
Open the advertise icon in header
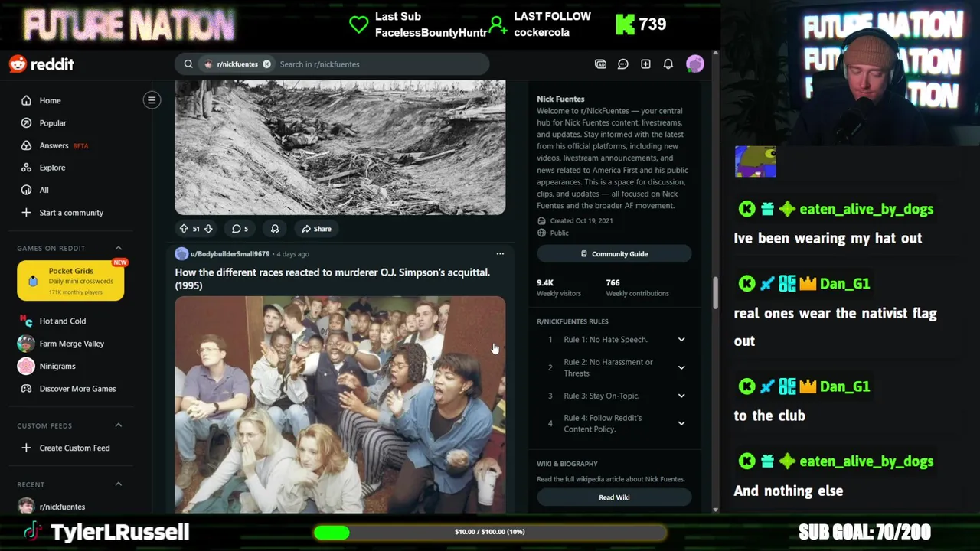pyautogui.click(x=600, y=64)
